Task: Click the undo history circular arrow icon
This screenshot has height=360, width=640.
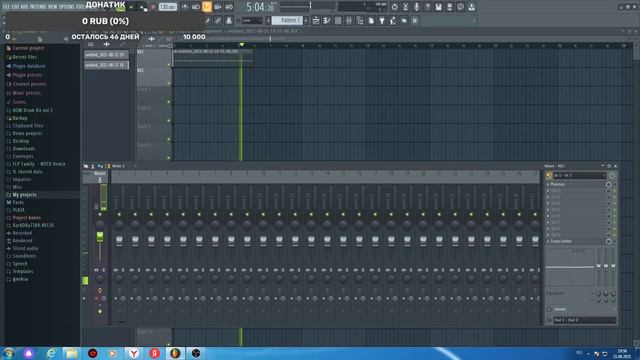Action: point(394,7)
